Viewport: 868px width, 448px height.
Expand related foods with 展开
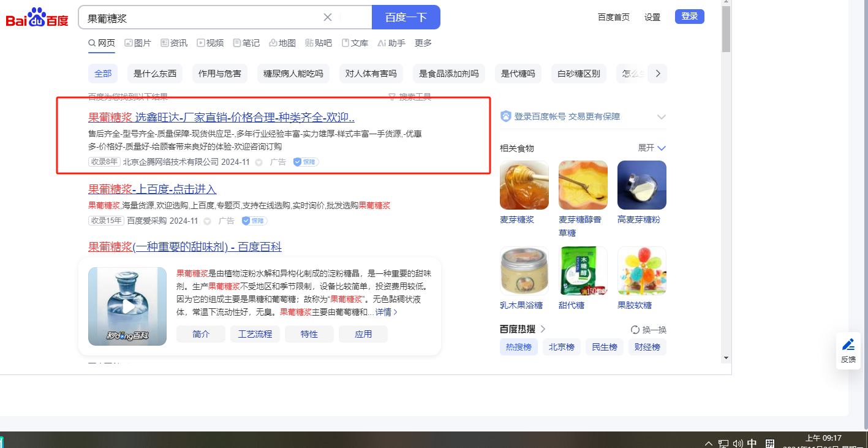point(652,148)
